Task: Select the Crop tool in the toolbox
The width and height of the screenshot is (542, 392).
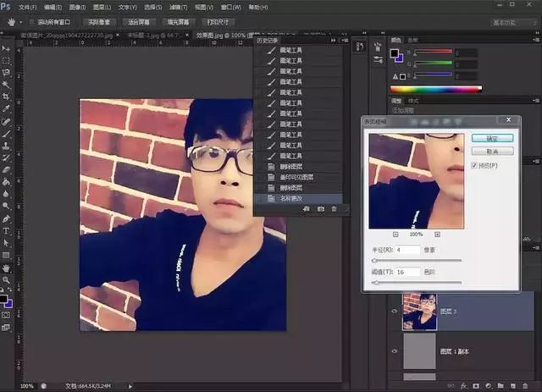Action: (7, 97)
